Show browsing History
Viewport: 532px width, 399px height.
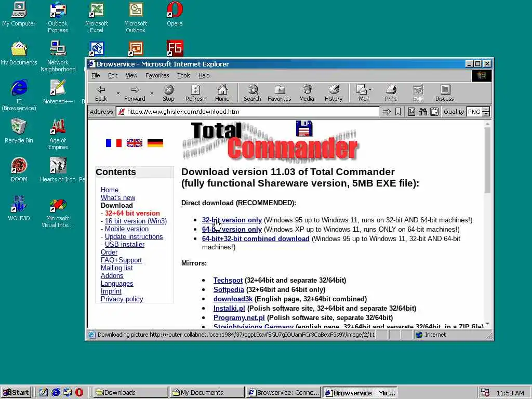coord(334,94)
